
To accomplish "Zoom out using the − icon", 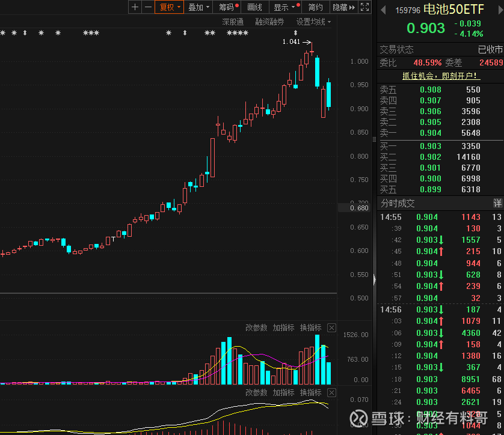I will coord(147,7).
